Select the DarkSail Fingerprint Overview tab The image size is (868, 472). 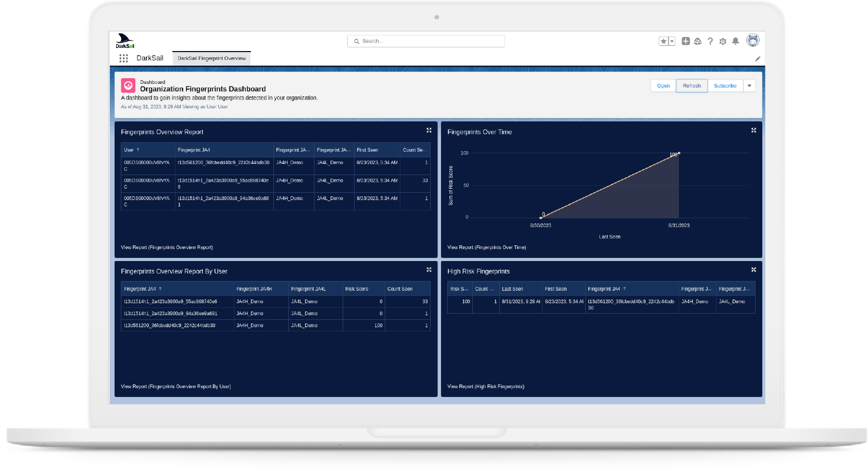[211, 58]
